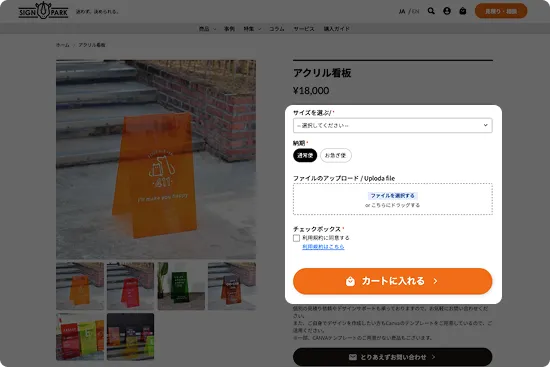550x367 pixels.
Task: Open the 事例 menu item
Action: point(229,29)
